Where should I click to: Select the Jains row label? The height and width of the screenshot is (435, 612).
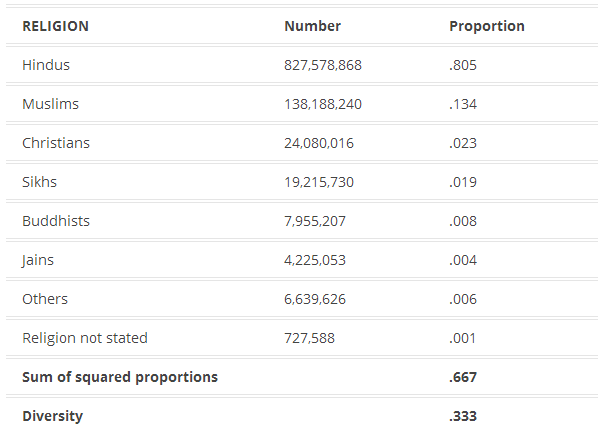38,260
